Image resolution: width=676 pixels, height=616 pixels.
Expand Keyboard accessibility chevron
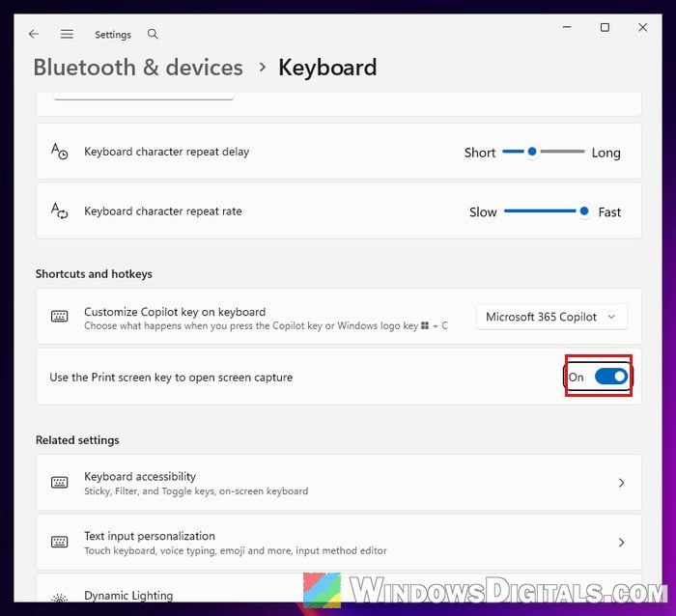[x=621, y=483]
